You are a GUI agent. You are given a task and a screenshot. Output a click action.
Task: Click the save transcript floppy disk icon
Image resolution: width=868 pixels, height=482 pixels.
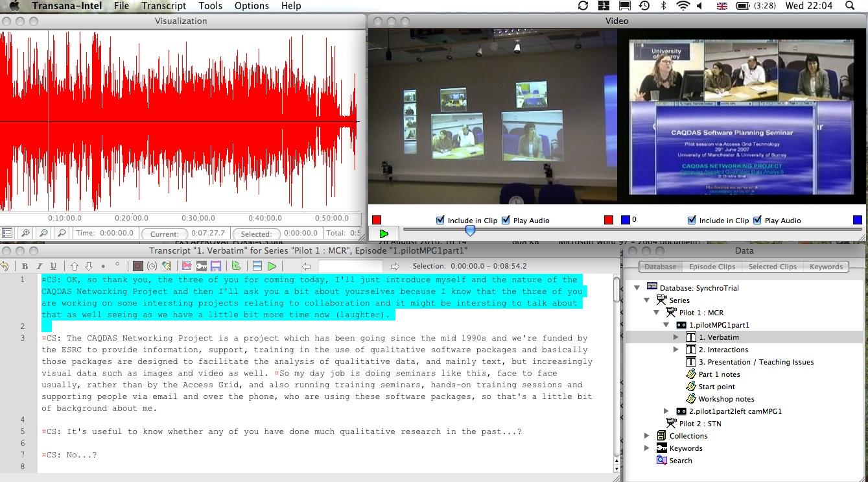tap(217, 266)
